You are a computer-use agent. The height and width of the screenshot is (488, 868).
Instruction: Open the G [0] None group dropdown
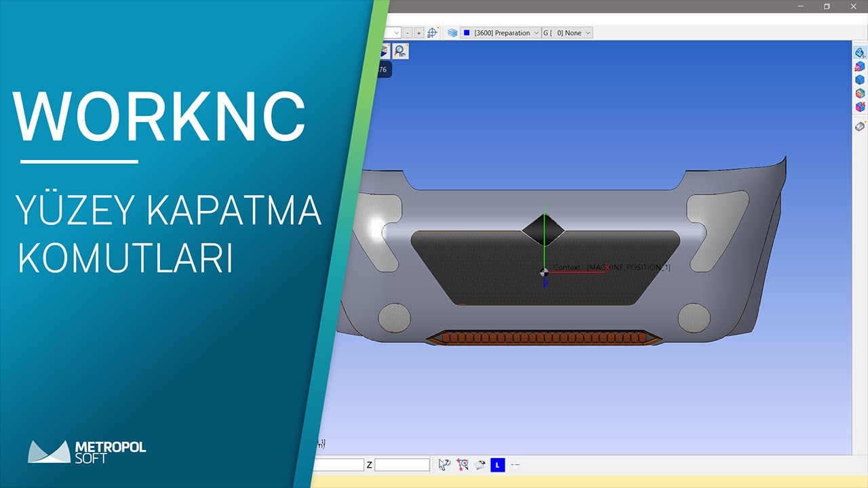[x=567, y=33]
